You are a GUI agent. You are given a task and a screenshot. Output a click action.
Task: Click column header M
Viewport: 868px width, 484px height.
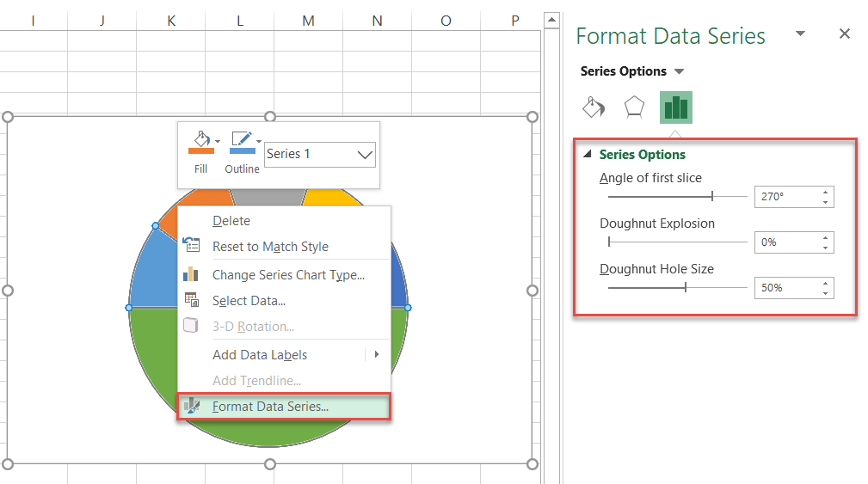tap(308, 20)
